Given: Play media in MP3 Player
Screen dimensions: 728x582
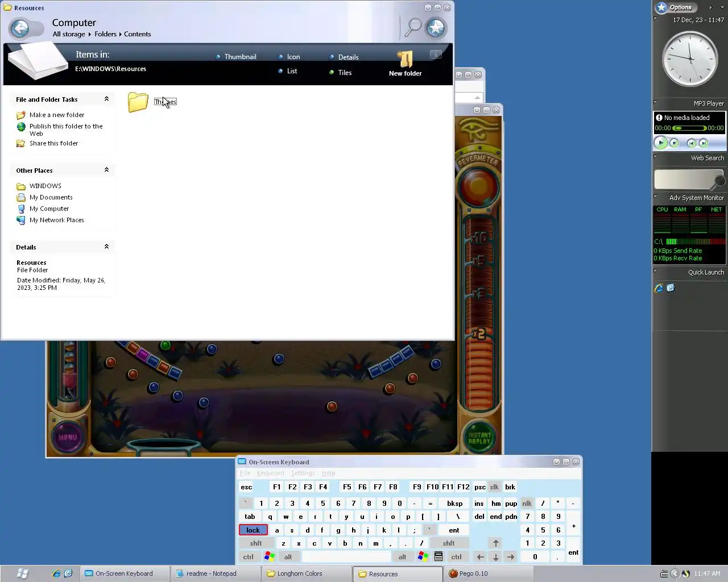Looking at the screenshot, I should coord(660,143).
